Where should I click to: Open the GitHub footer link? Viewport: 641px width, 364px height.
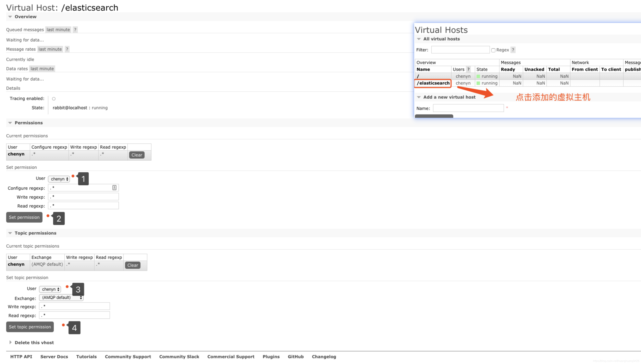296,356
